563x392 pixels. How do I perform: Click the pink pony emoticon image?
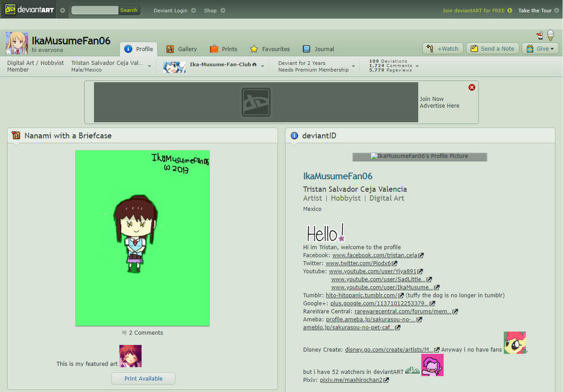click(x=432, y=365)
